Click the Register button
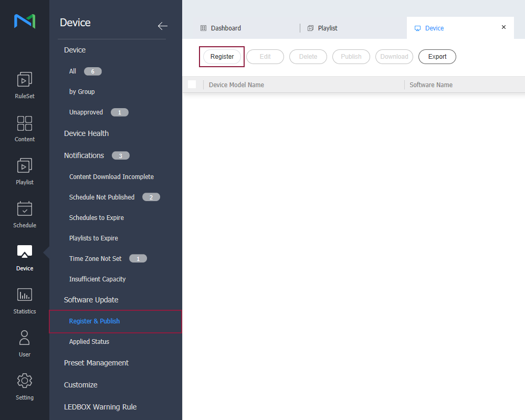This screenshot has height=420, width=525. (222, 57)
